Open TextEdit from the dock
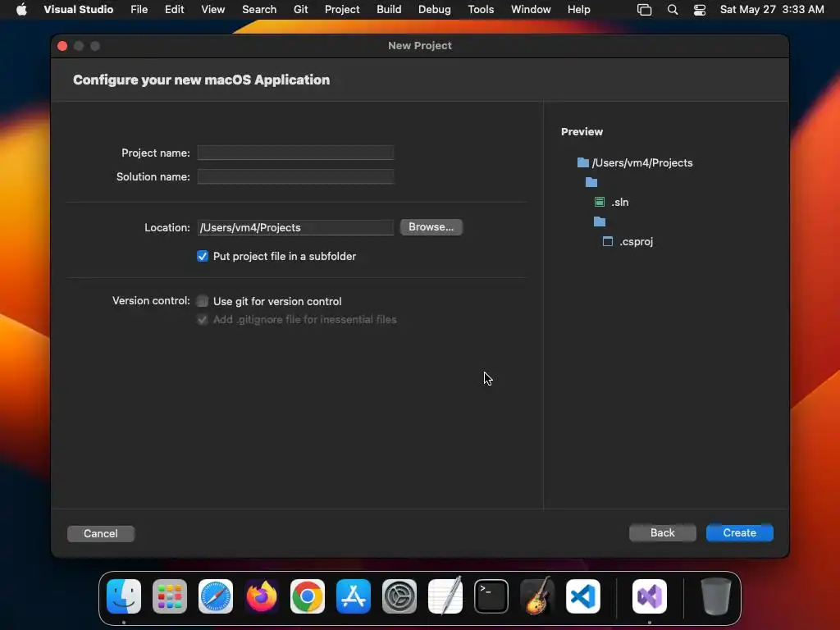Screen dimensions: 840x630 445,596
